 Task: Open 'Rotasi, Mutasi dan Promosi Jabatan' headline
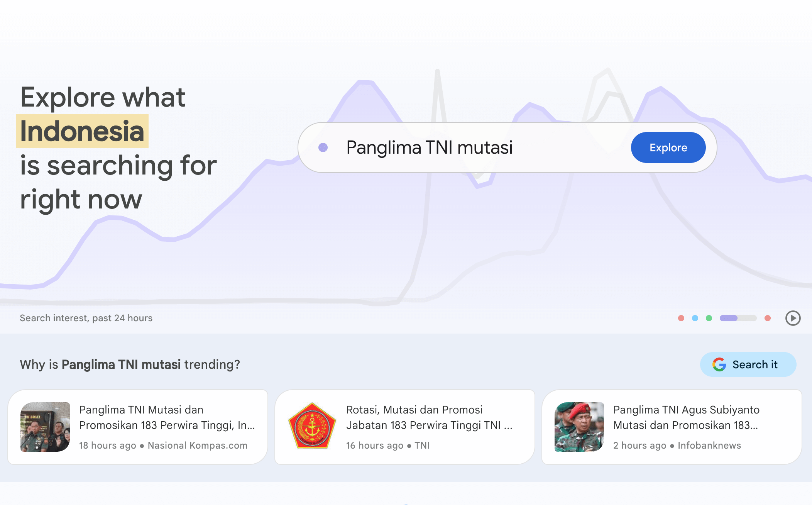(429, 417)
